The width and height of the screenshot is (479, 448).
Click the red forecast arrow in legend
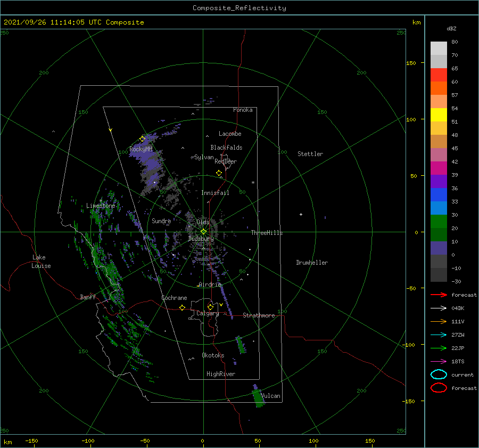439,295
